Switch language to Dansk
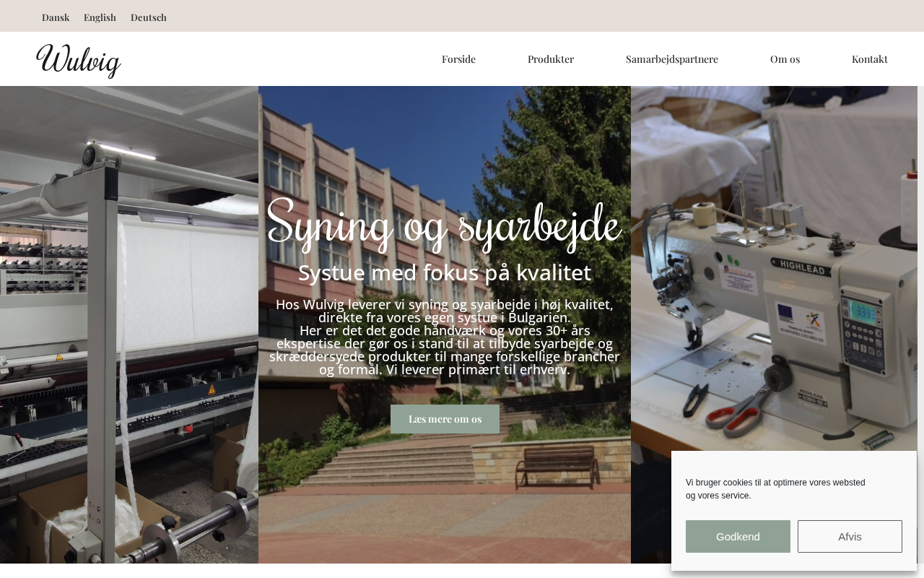The image size is (924, 578). (x=56, y=17)
